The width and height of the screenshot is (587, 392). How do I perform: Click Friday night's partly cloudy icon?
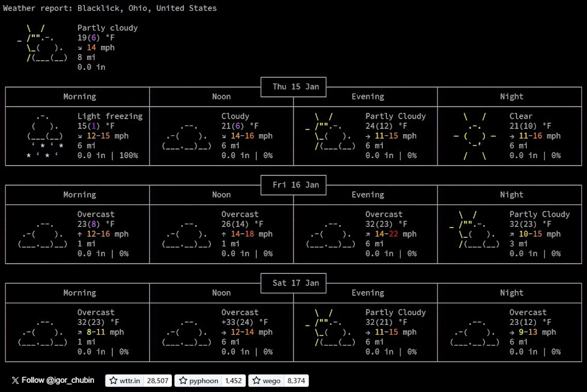(475, 229)
